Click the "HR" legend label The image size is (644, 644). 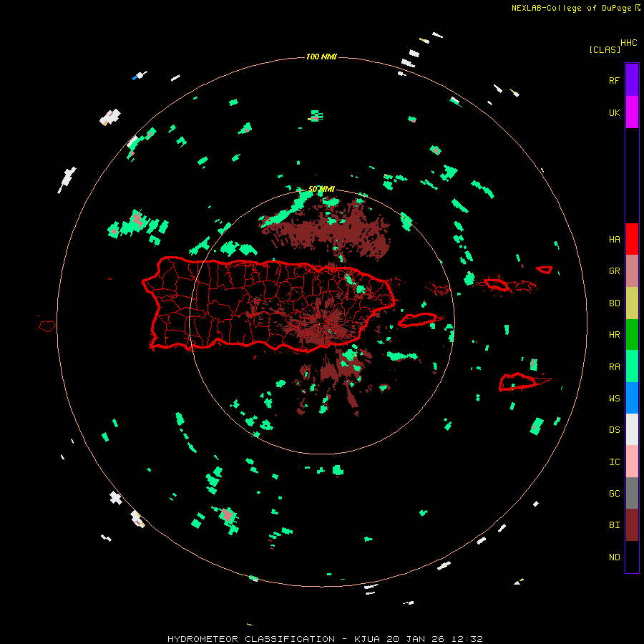614,335
